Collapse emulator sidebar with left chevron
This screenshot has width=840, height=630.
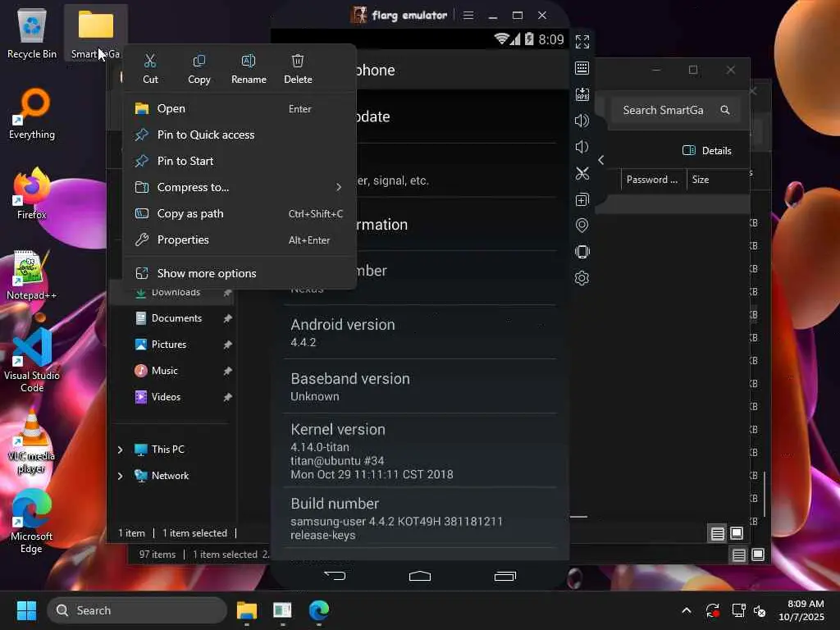(601, 160)
